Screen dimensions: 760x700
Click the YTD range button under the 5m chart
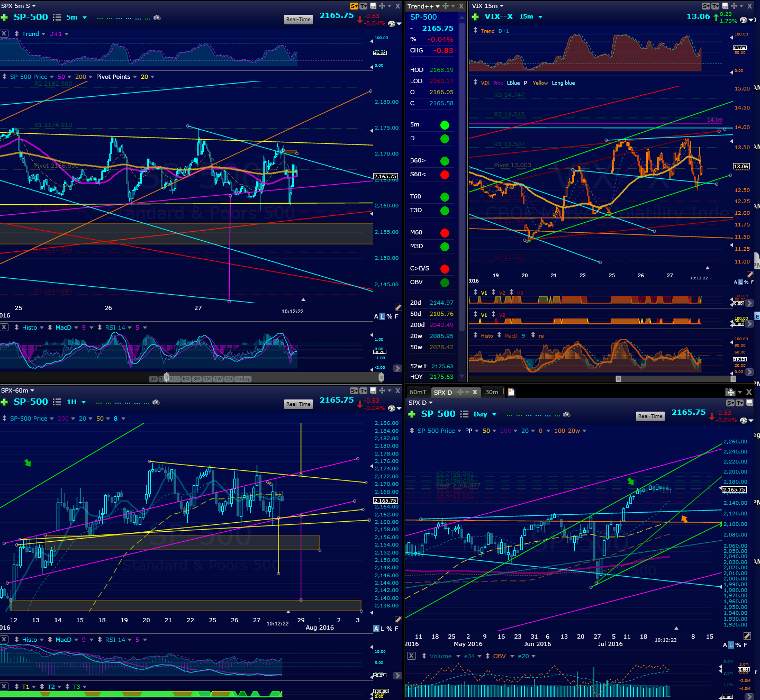coord(175,379)
